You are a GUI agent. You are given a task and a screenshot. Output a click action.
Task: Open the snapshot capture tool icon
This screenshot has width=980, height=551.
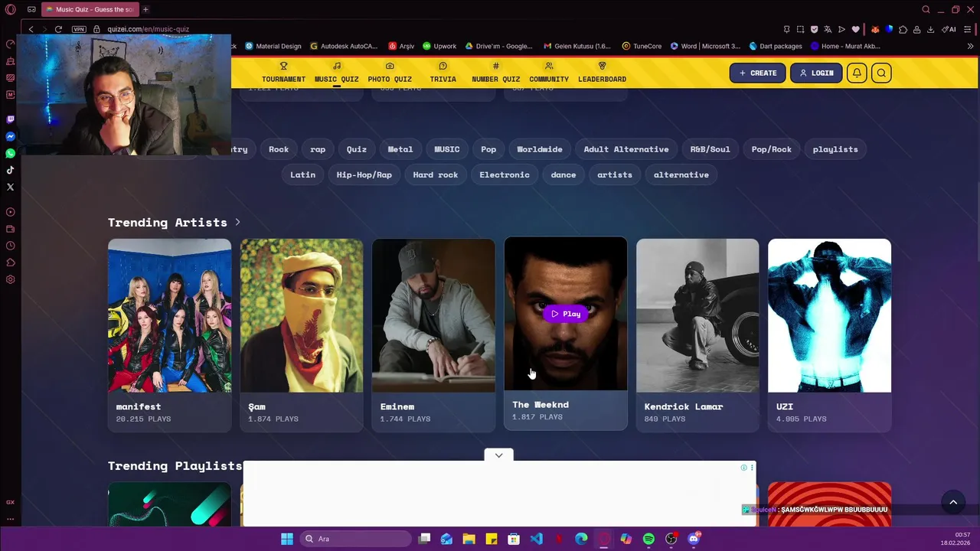800,29
